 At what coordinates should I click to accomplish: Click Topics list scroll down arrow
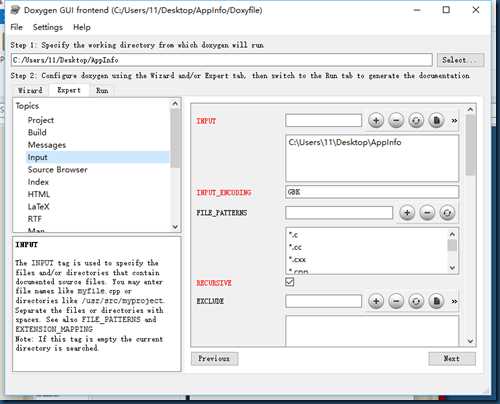pyautogui.click(x=175, y=227)
